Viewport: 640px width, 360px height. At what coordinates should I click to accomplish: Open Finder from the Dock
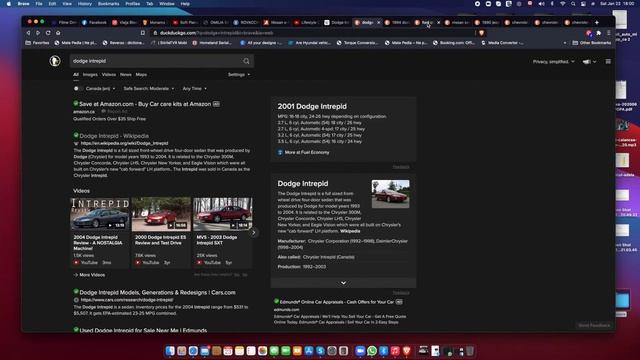point(170,351)
